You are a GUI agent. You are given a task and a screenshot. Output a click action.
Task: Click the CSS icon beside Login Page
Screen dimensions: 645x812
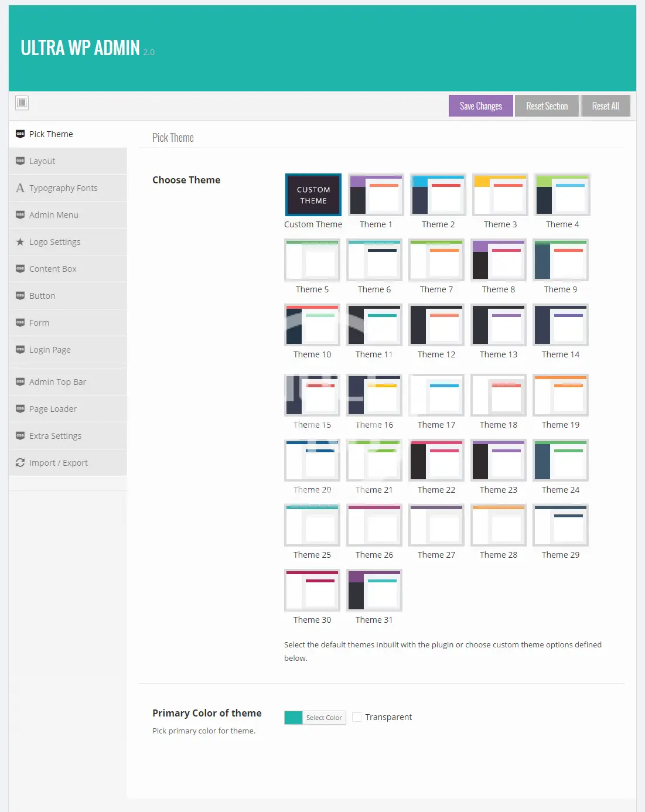(x=20, y=350)
